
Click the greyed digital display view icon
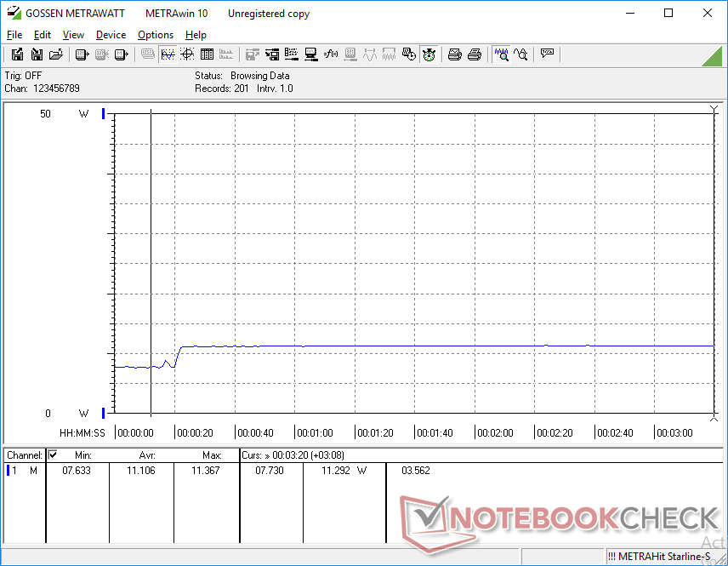pyautogui.click(x=148, y=54)
